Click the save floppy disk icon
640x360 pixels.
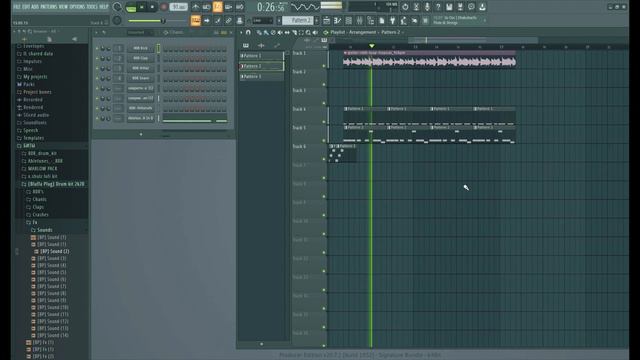pos(449,7)
